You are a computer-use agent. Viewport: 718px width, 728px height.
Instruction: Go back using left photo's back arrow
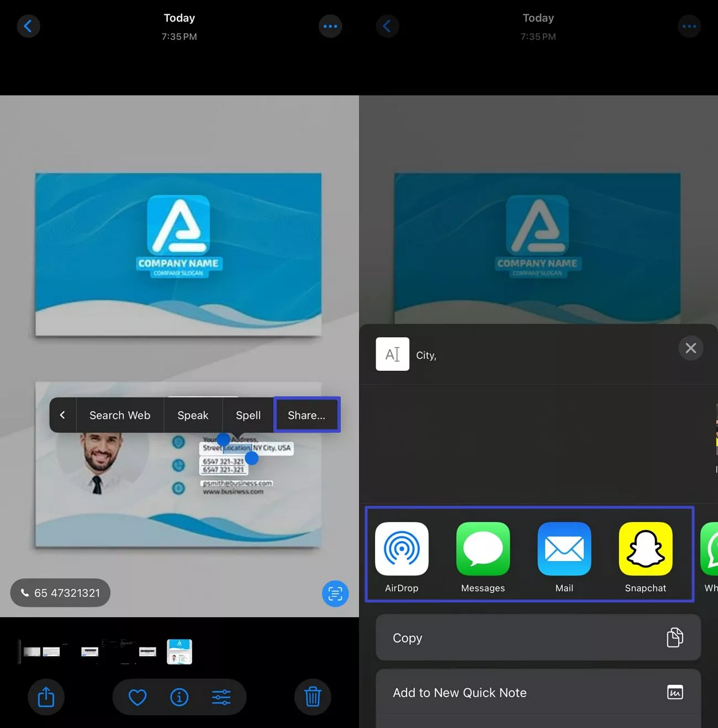pyautogui.click(x=28, y=26)
